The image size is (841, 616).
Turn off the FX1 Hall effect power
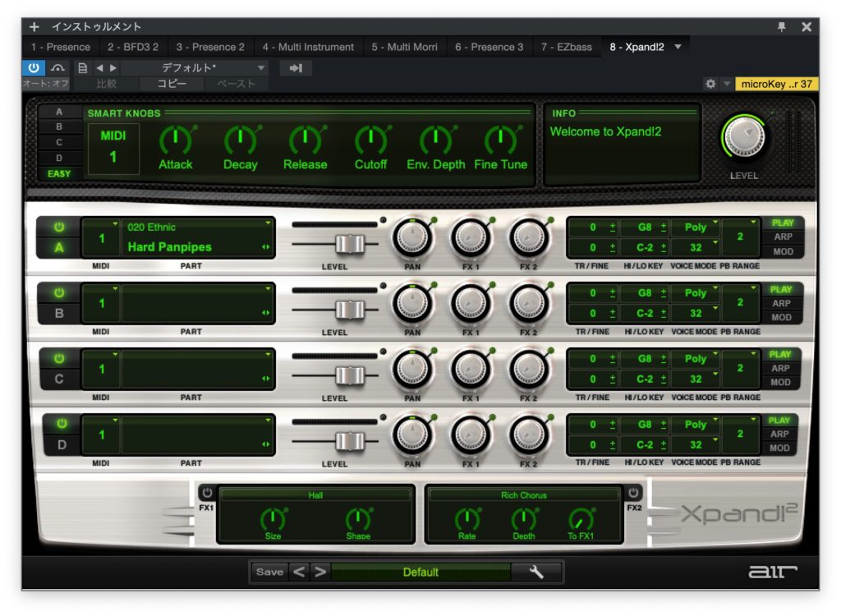pyautogui.click(x=206, y=493)
